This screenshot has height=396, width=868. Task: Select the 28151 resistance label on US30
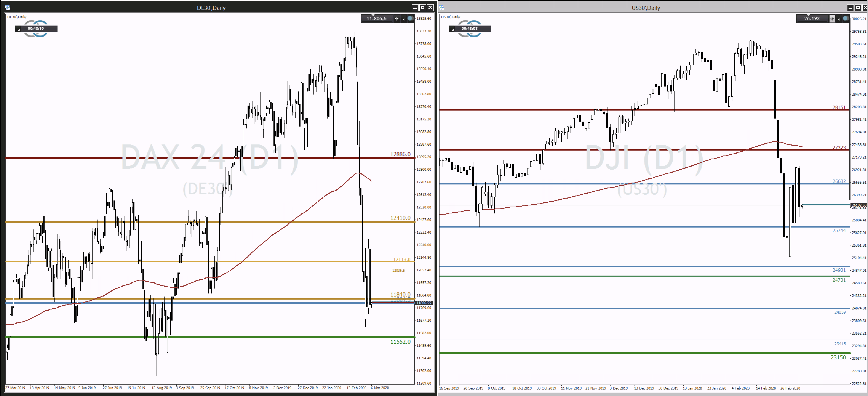[x=839, y=107]
